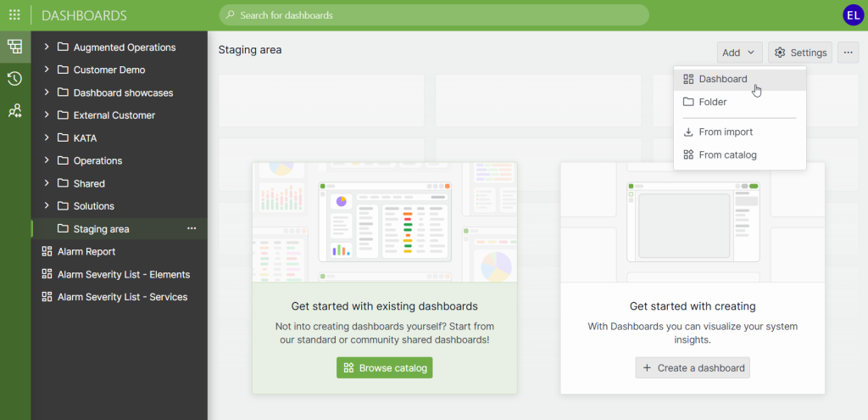Screen dimensions: 868x420
Task: Click the Search for dashboards field
Action: coord(434,15)
